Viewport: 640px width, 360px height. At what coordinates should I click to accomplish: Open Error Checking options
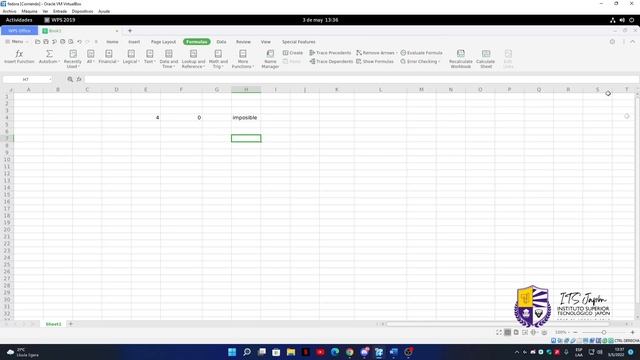click(420, 61)
